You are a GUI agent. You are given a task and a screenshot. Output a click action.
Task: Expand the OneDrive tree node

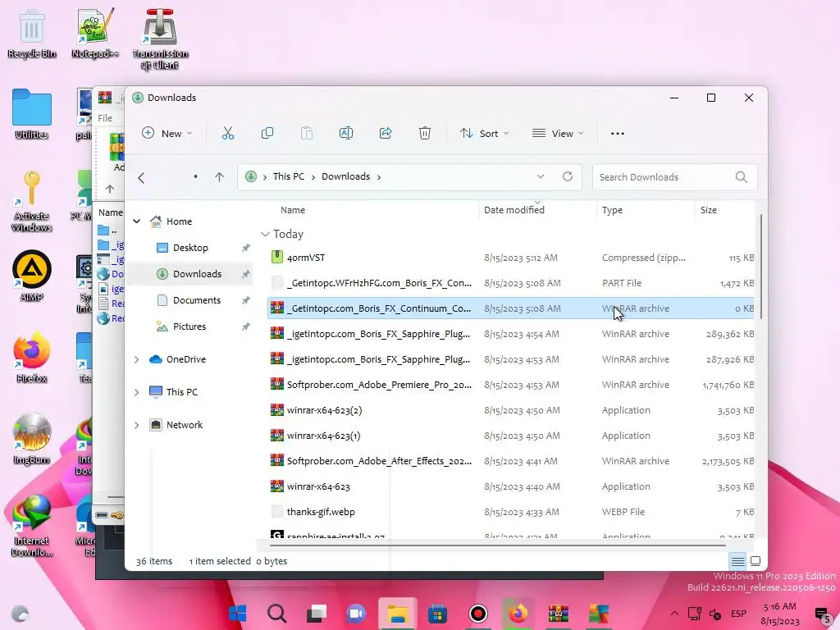tap(137, 359)
